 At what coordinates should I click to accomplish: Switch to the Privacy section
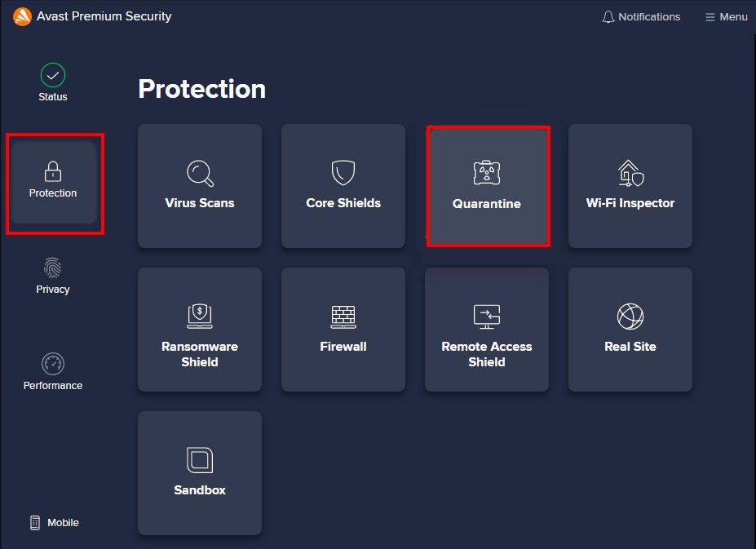tap(52, 274)
